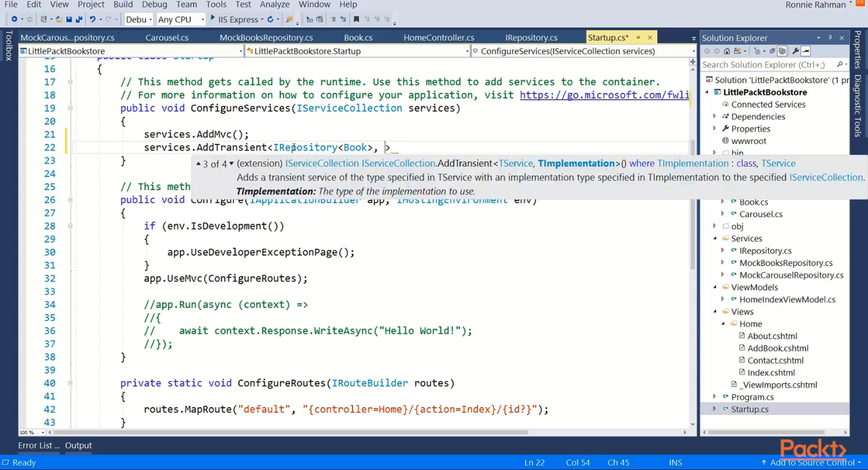Toggle Preview Selected Items in Solution Explorer
Screen dimensions: 868x470
coord(805,51)
